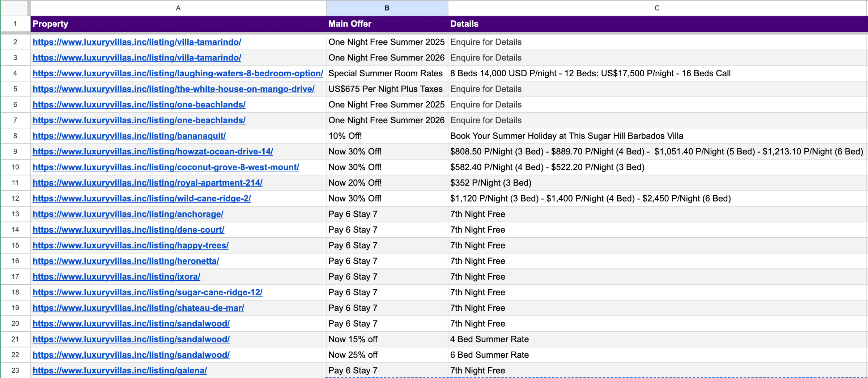This screenshot has height=378, width=868.
Task: Open villa-tamarindo link in row 3
Action: click(137, 58)
